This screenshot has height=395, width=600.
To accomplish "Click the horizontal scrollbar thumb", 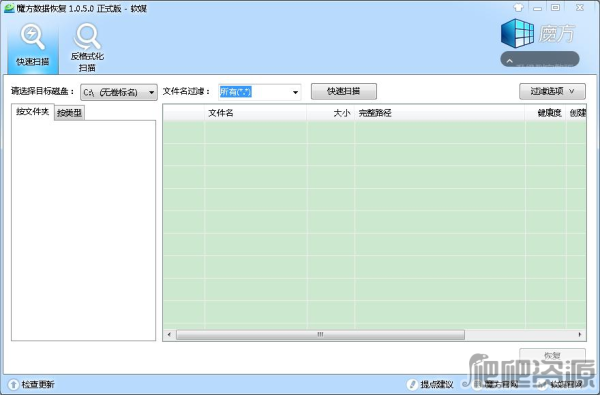I will [320, 335].
